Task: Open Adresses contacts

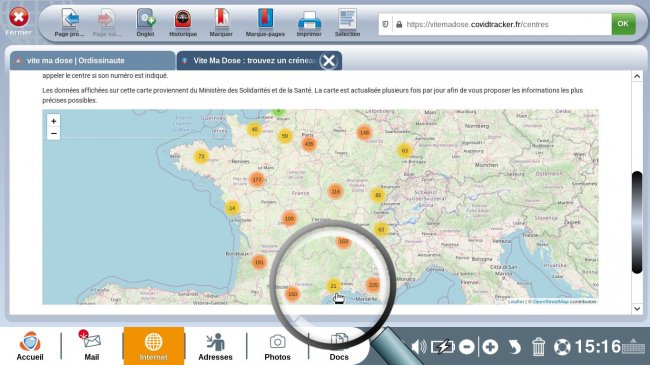Action: (x=215, y=346)
